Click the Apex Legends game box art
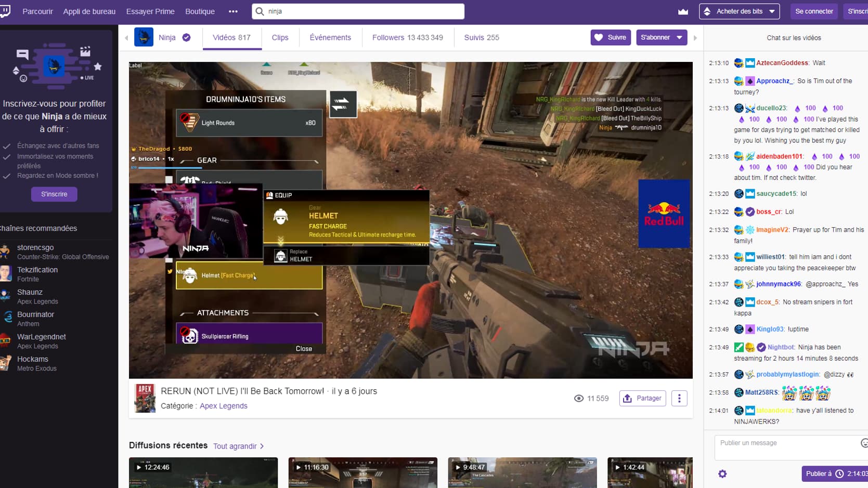Screen dimensions: 868x488 coord(145,399)
